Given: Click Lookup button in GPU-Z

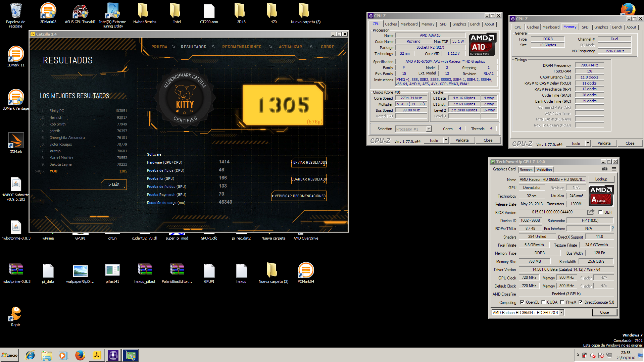Looking at the screenshot, I should [601, 179].
